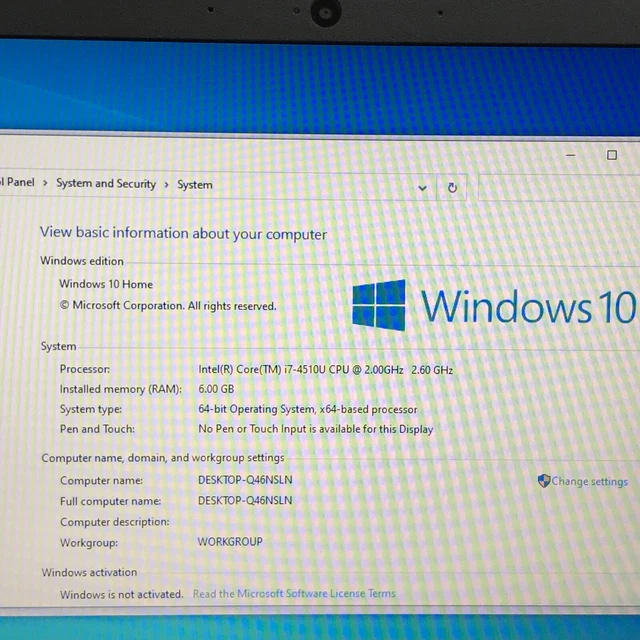Image resolution: width=640 pixels, height=640 pixels.
Task: Select the Computer name value DESKTOP-Q46NSLN
Action: point(245,480)
